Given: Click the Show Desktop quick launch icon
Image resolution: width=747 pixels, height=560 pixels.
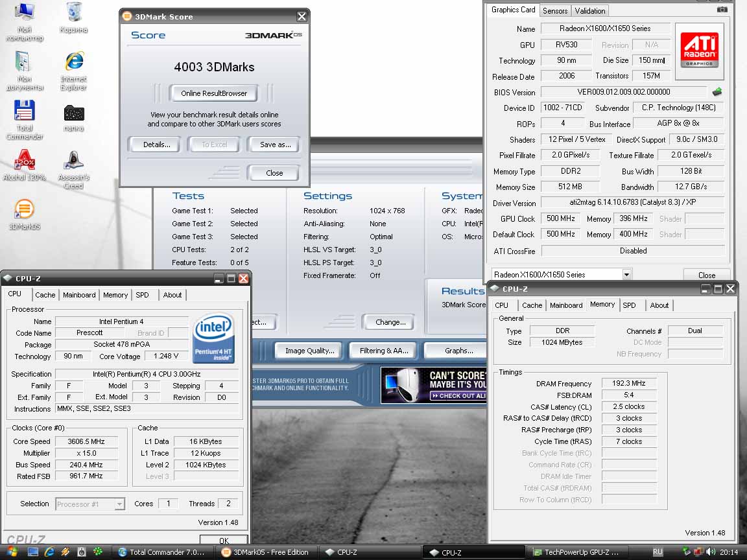Looking at the screenshot, I should coord(33,552).
